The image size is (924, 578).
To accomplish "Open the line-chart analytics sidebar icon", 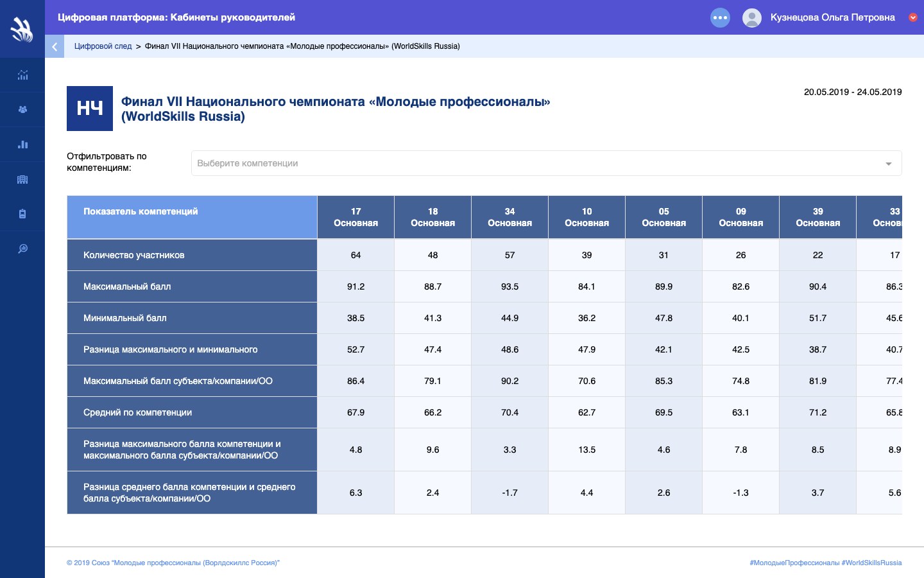I will coord(22,75).
